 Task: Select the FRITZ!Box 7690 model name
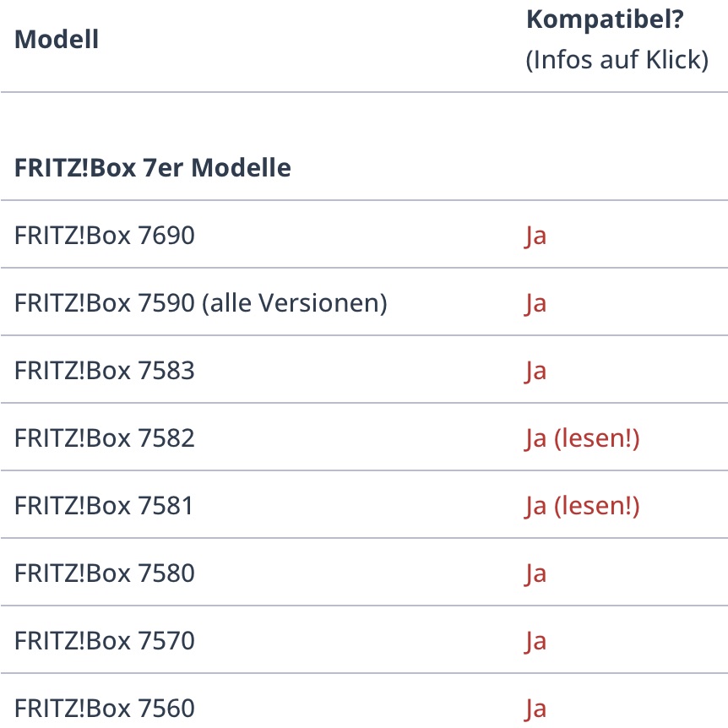click(x=105, y=235)
